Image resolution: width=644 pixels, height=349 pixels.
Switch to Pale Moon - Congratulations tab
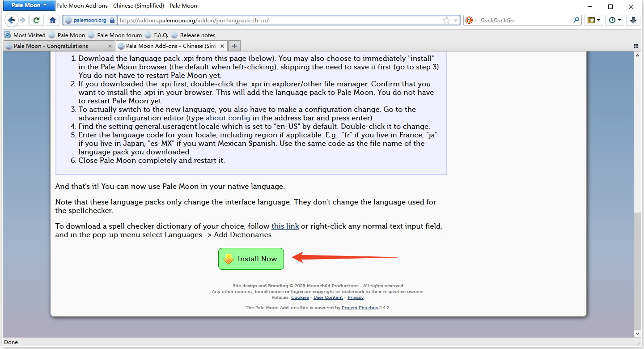pos(51,46)
